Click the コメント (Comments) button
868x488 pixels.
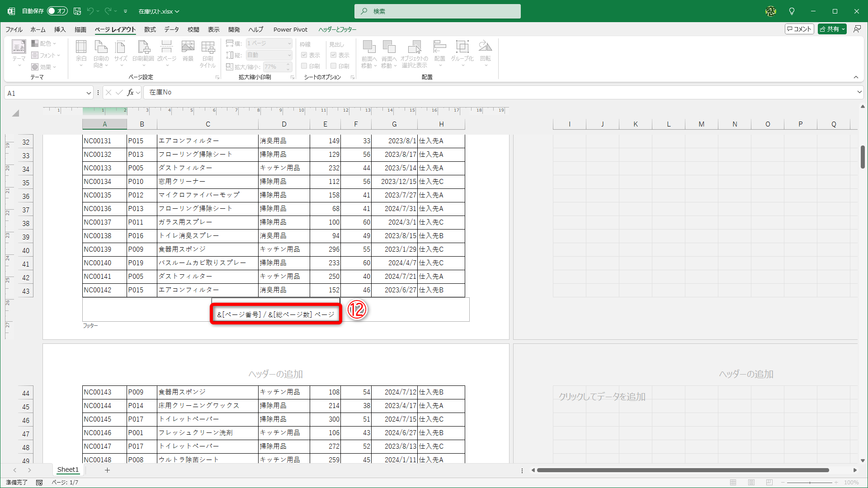tap(799, 28)
